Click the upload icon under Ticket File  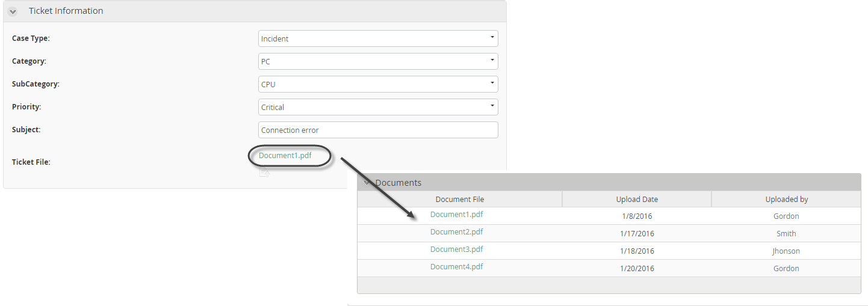264,173
